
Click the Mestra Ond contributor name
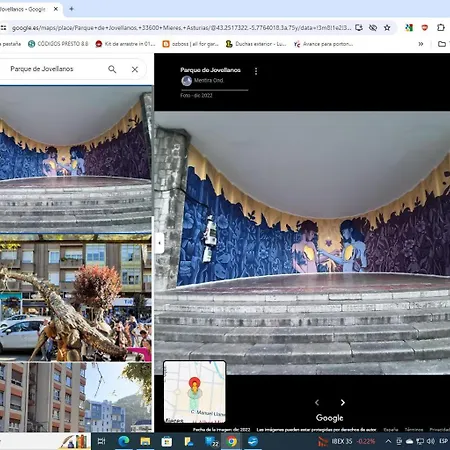208,80
